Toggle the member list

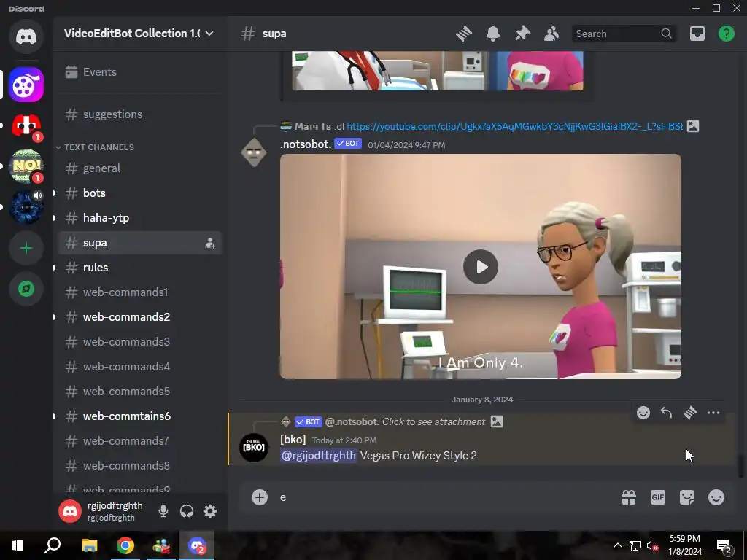pyautogui.click(x=551, y=34)
